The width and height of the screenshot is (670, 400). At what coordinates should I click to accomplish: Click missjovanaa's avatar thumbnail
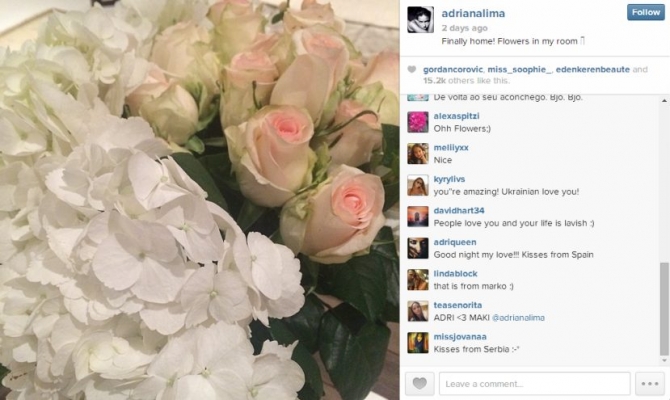click(x=418, y=343)
